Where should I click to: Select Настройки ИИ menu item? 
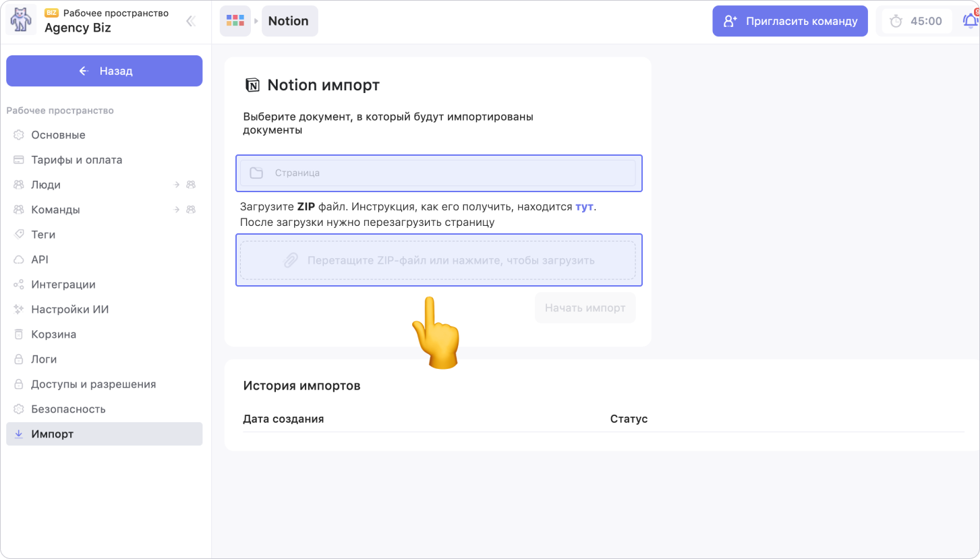[x=69, y=310]
